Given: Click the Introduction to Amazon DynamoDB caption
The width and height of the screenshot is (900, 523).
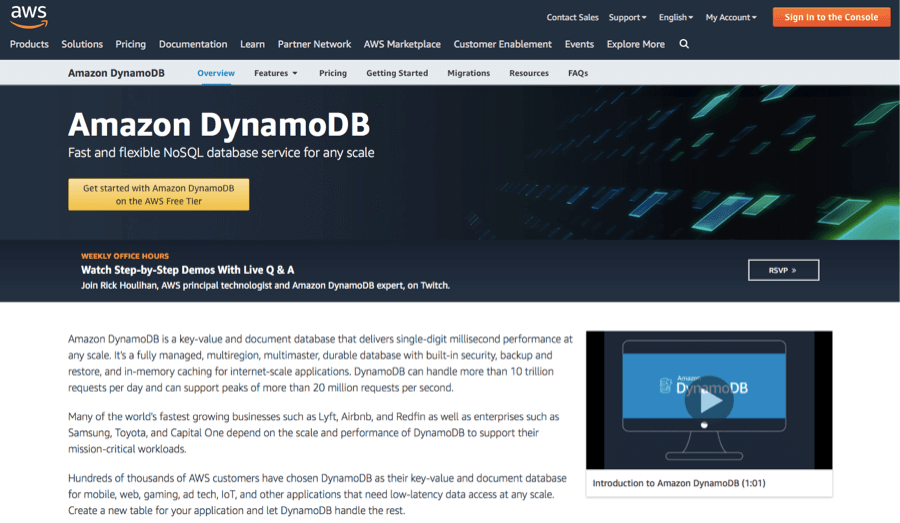Looking at the screenshot, I should pos(679,483).
